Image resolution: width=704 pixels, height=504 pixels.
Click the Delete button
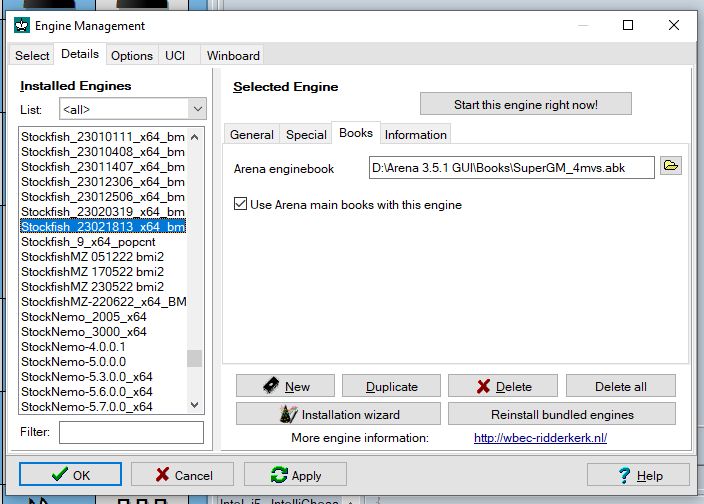pos(503,386)
